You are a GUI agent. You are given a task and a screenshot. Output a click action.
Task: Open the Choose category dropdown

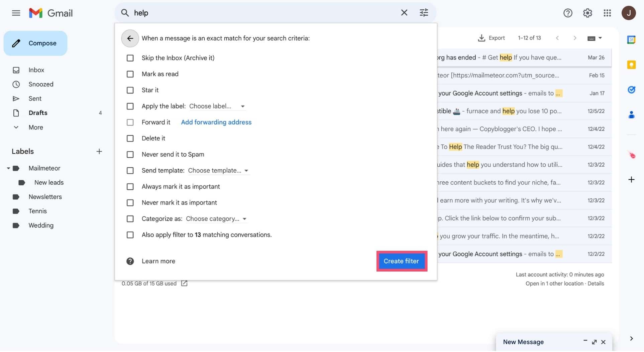(216, 219)
